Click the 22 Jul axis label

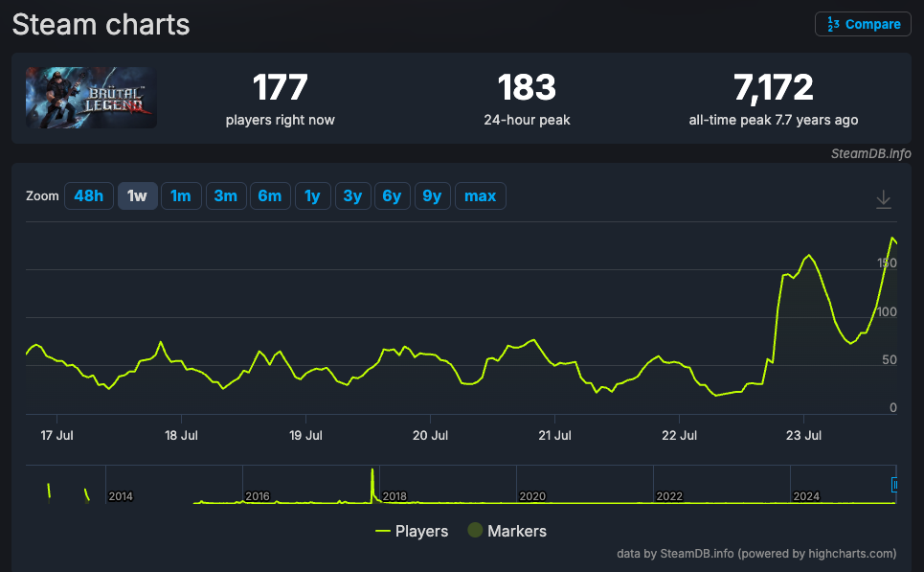680,435
